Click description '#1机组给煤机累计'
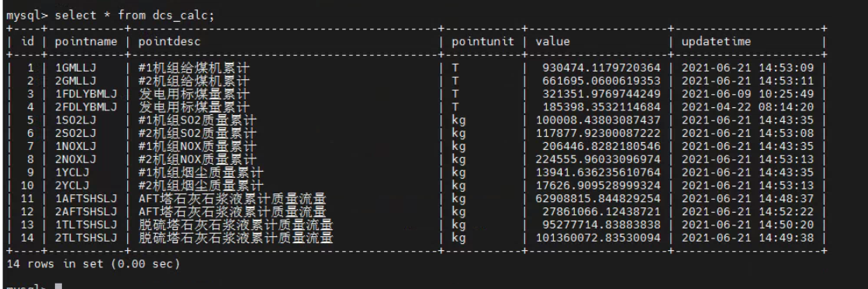The image size is (868, 289). (x=194, y=68)
